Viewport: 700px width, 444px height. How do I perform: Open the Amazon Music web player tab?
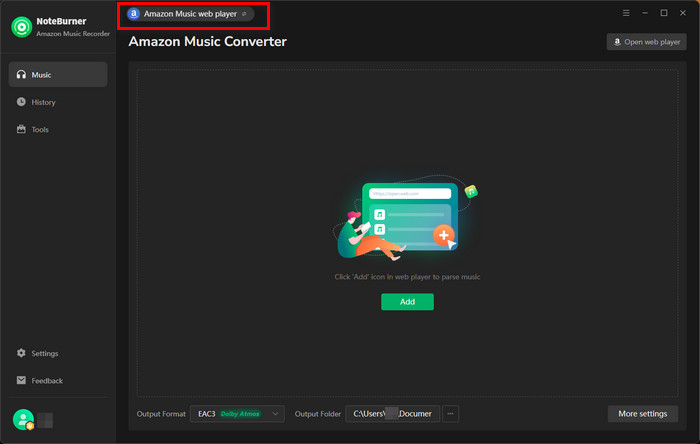click(190, 14)
